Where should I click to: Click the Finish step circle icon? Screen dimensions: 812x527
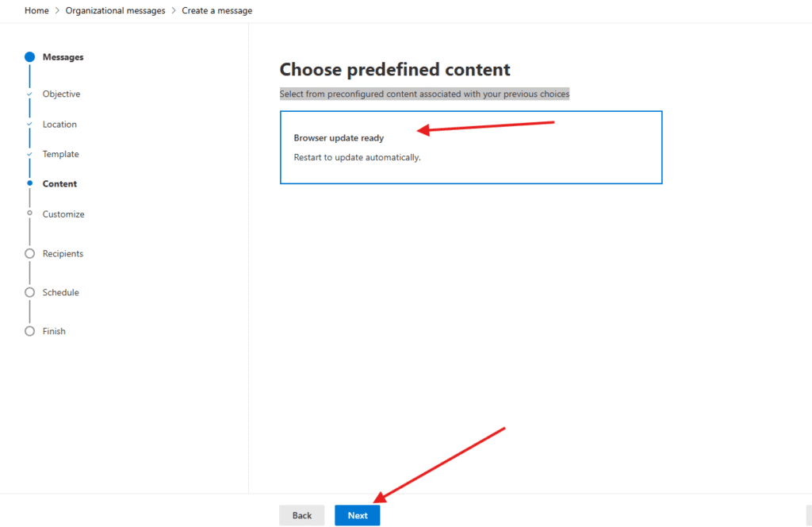point(29,331)
